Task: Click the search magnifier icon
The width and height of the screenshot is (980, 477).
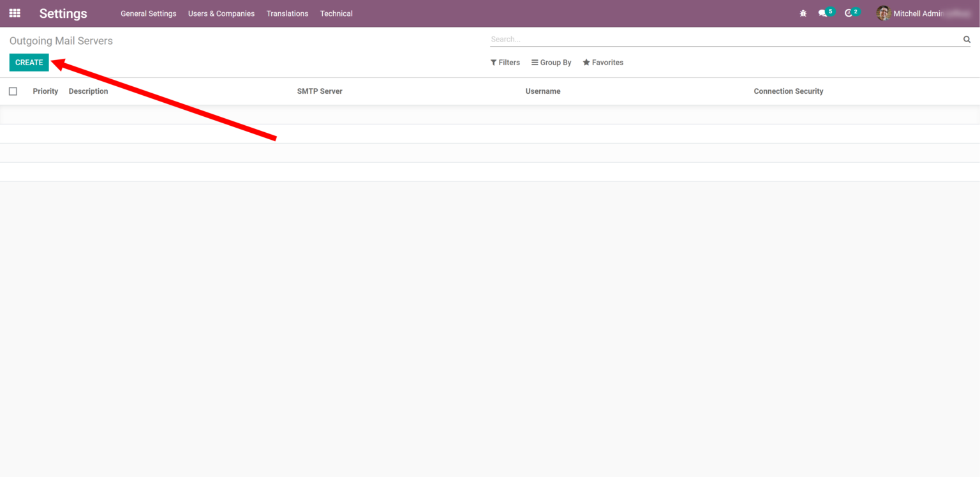Action: pyautogui.click(x=966, y=39)
